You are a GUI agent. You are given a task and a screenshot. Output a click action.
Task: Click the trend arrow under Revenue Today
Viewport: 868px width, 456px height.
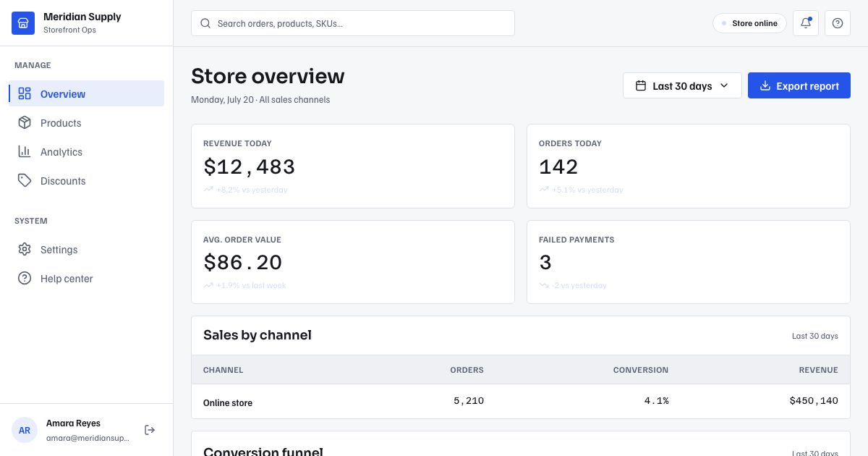tap(208, 190)
